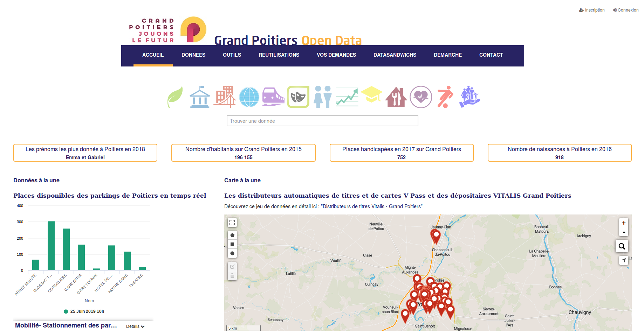644x331 pixels.
Task: Click the Connexion link
Action: pos(626,10)
